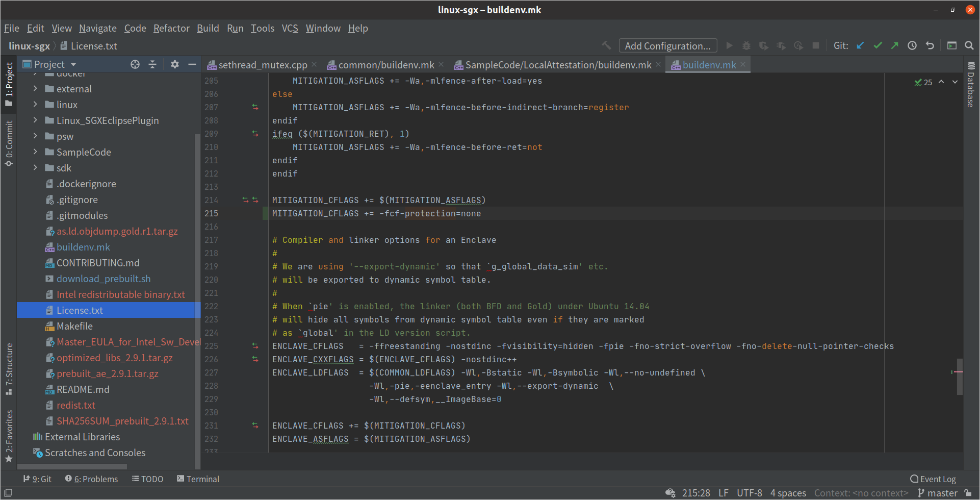Open the Terminal tool window
The width and height of the screenshot is (980, 500).
(x=198, y=479)
